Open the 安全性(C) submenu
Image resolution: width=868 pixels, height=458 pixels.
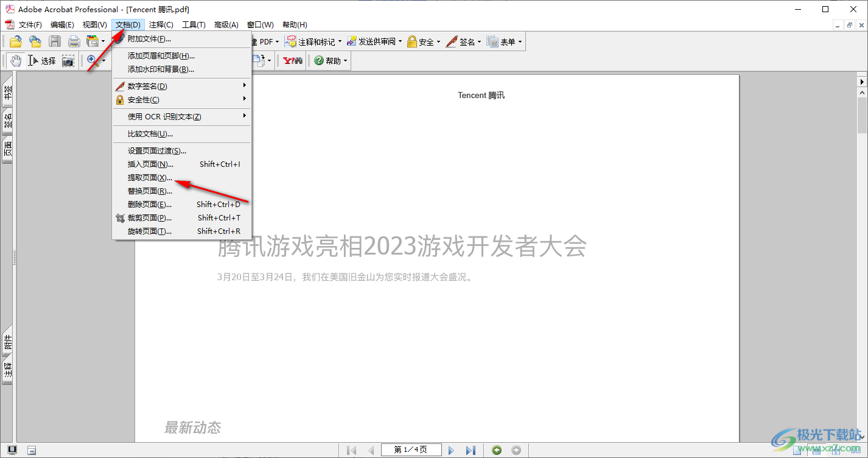pyautogui.click(x=182, y=100)
